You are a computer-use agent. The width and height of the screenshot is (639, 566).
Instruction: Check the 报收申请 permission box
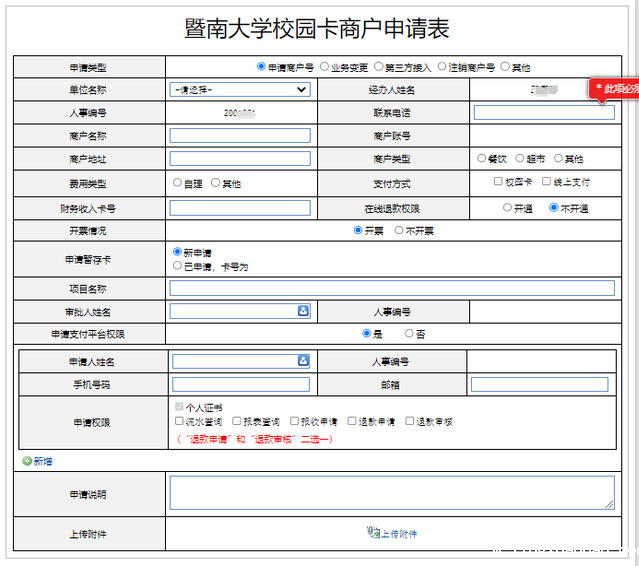[x=294, y=421]
